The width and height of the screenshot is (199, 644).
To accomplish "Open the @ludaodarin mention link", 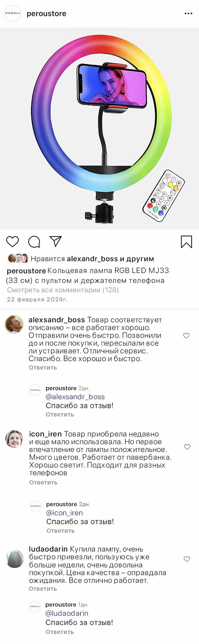I will [x=67, y=613].
